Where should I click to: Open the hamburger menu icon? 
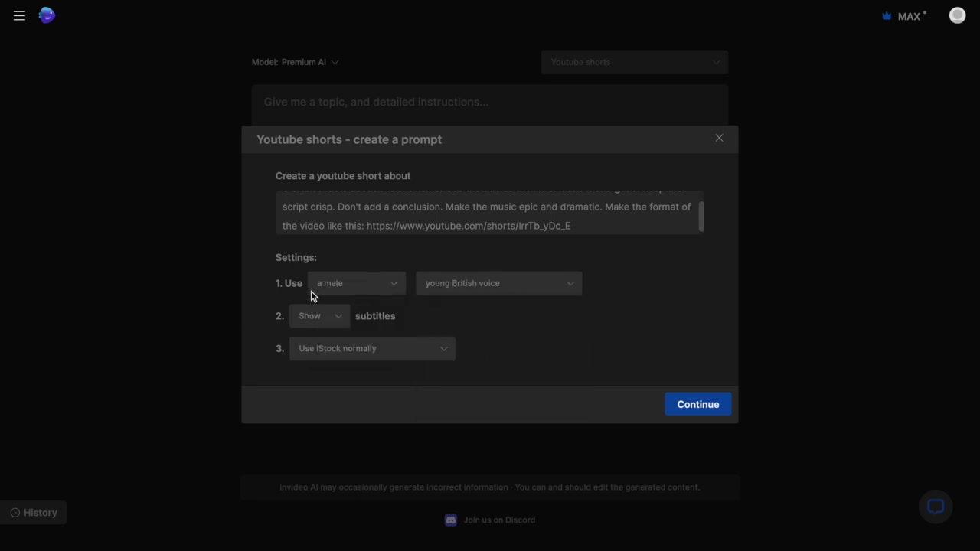[x=19, y=16]
